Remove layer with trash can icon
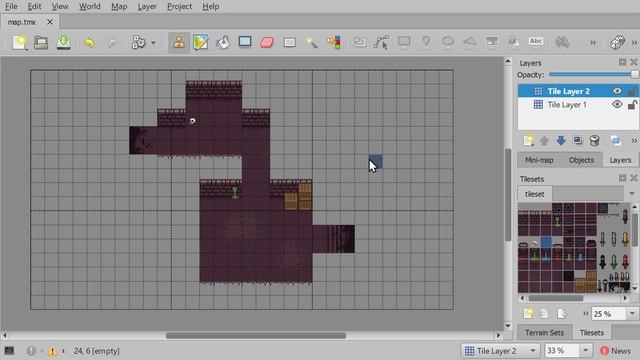This screenshot has height=360, width=640. tap(594, 141)
